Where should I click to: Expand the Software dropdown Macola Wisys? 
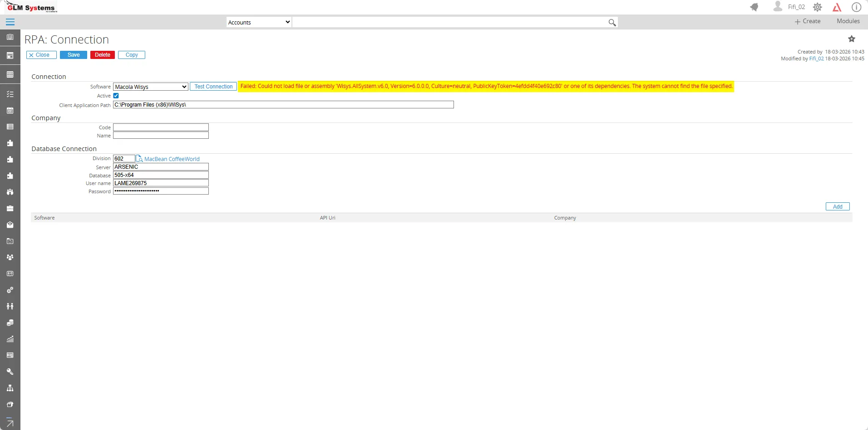[151, 87]
